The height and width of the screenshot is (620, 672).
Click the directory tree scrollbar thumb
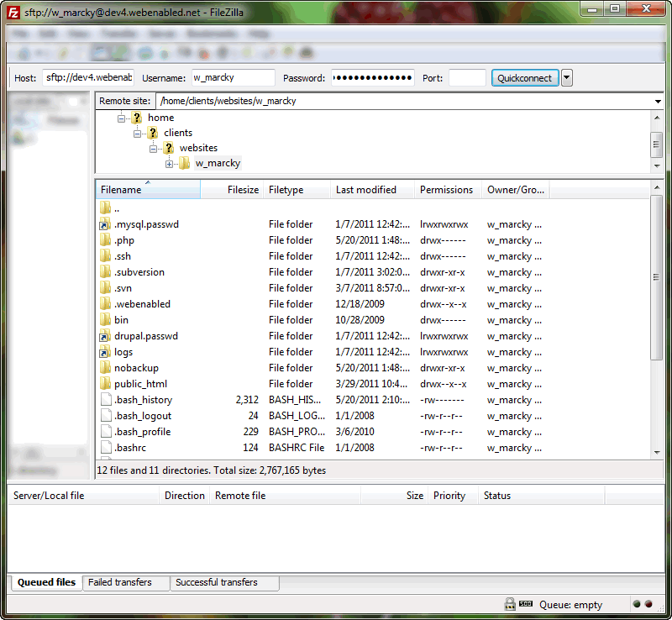[x=656, y=144]
